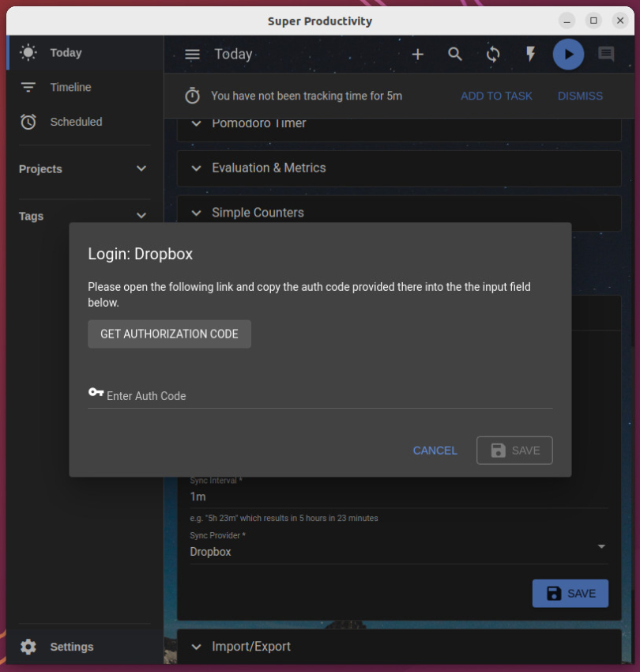
Task: Click the chat feedback icon top right
Action: click(x=606, y=54)
